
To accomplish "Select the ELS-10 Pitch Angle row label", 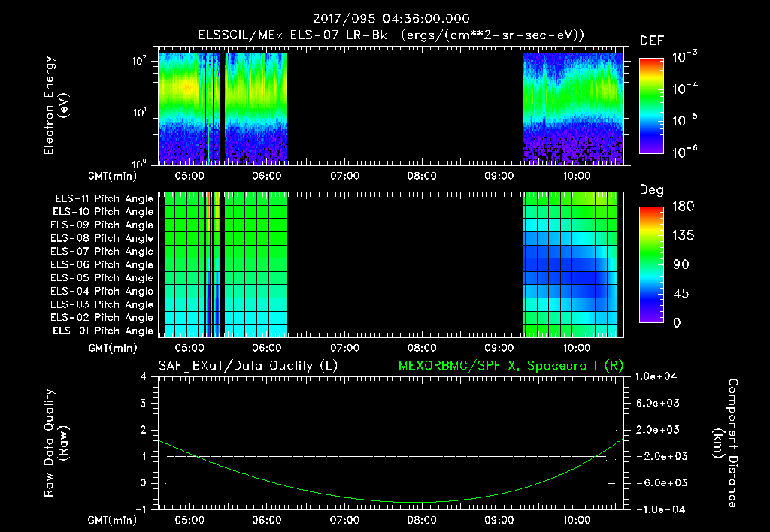I will [103, 212].
